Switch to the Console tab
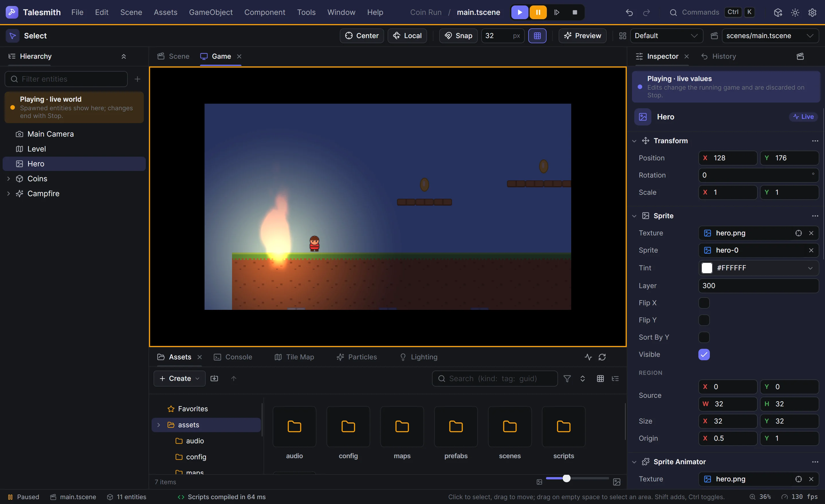Image resolution: width=825 pixels, height=504 pixels. click(233, 357)
